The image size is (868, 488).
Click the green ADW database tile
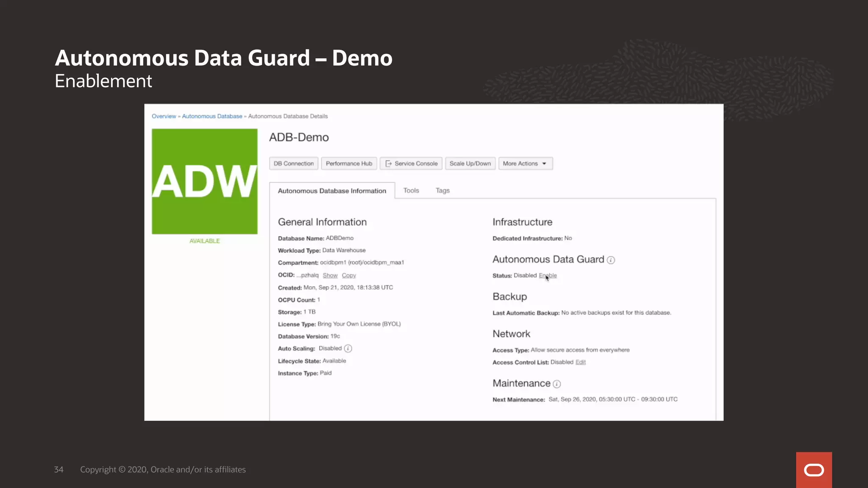[205, 181]
